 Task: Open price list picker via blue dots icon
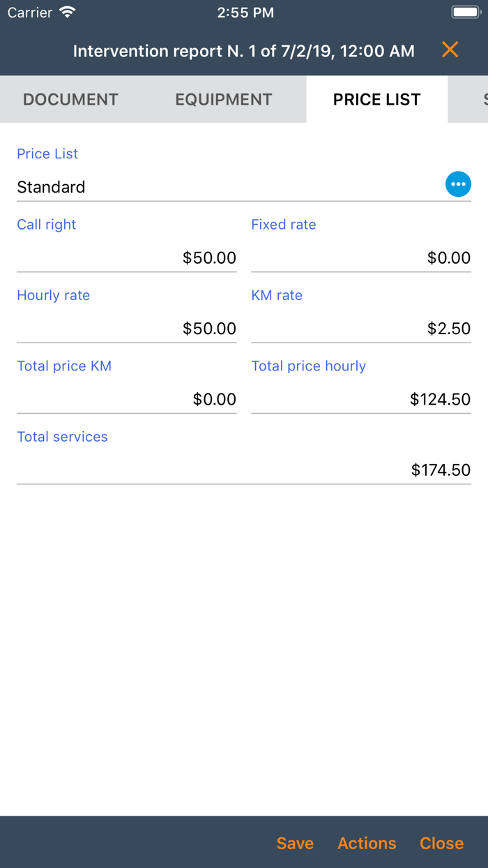point(458,184)
